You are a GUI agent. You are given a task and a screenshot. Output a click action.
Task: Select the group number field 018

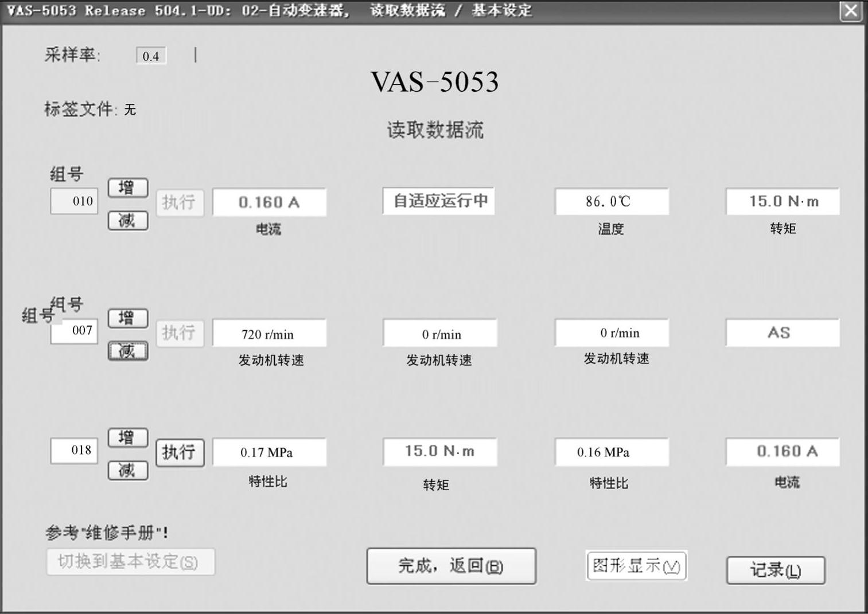74,451
